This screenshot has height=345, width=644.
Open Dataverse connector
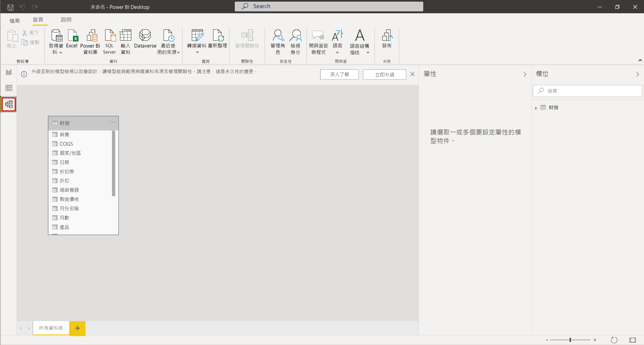pyautogui.click(x=145, y=39)
